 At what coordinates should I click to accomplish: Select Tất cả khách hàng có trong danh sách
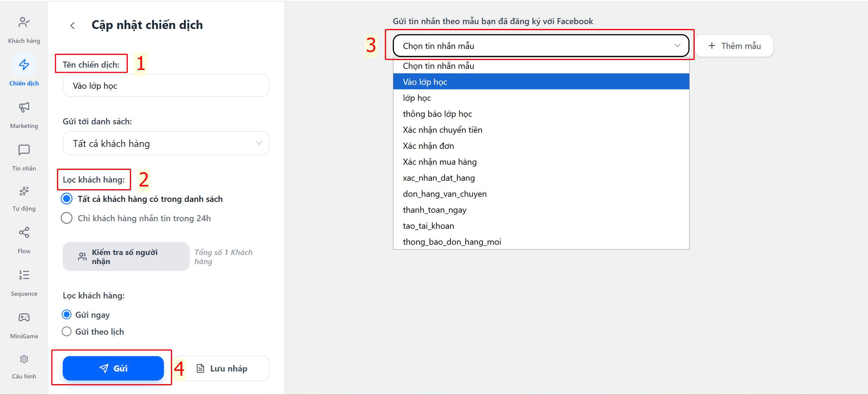pyautogui.click(x=67, y=199)
